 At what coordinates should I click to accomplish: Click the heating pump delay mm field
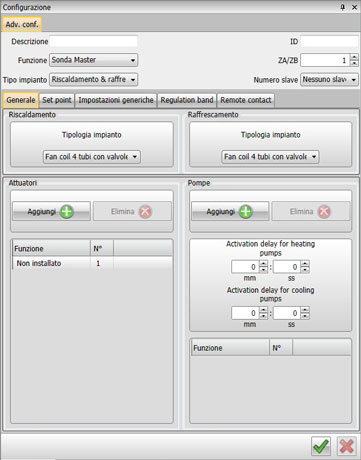coord(245,267)
